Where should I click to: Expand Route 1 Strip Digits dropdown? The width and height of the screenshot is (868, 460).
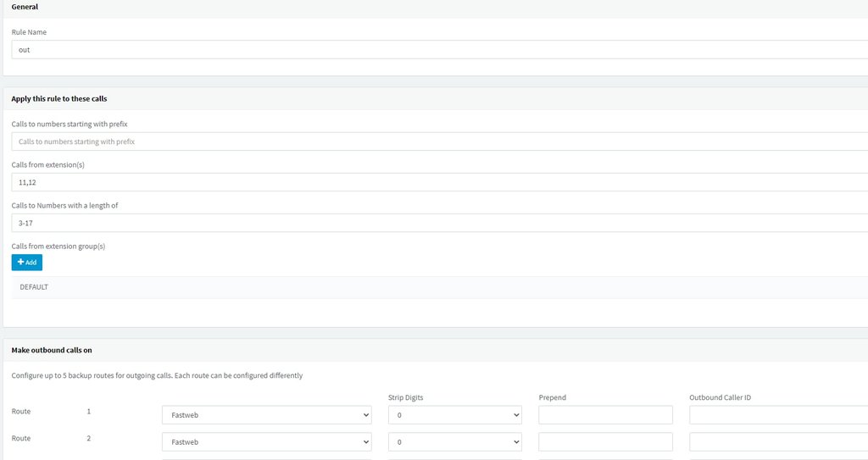click(x=454, y=415)
